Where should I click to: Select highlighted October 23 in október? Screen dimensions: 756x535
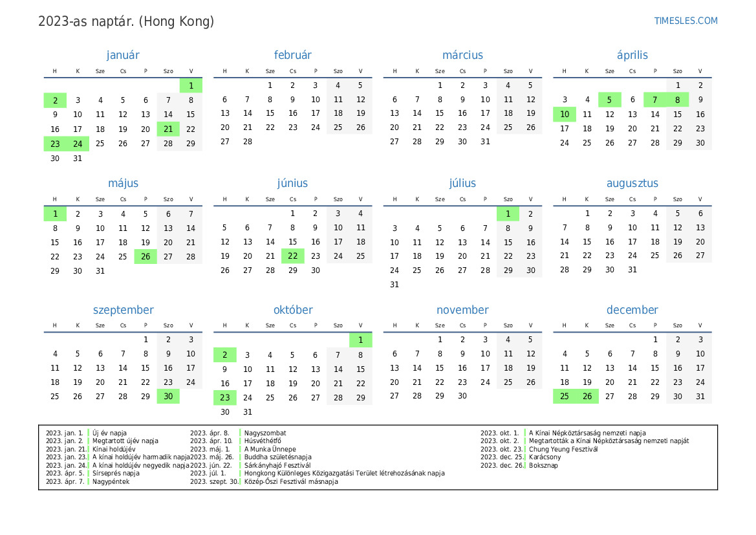coord(224,397)
